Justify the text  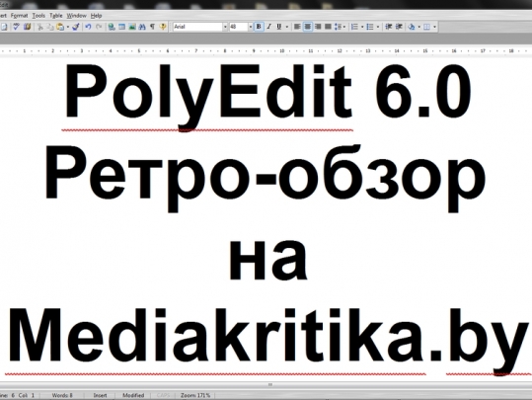(x=328, y=27)
